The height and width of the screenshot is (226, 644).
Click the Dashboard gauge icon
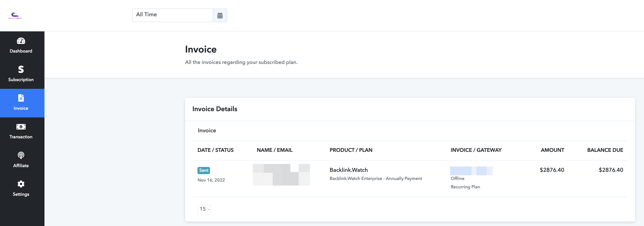pyautogui.click(x=21, y=41)
